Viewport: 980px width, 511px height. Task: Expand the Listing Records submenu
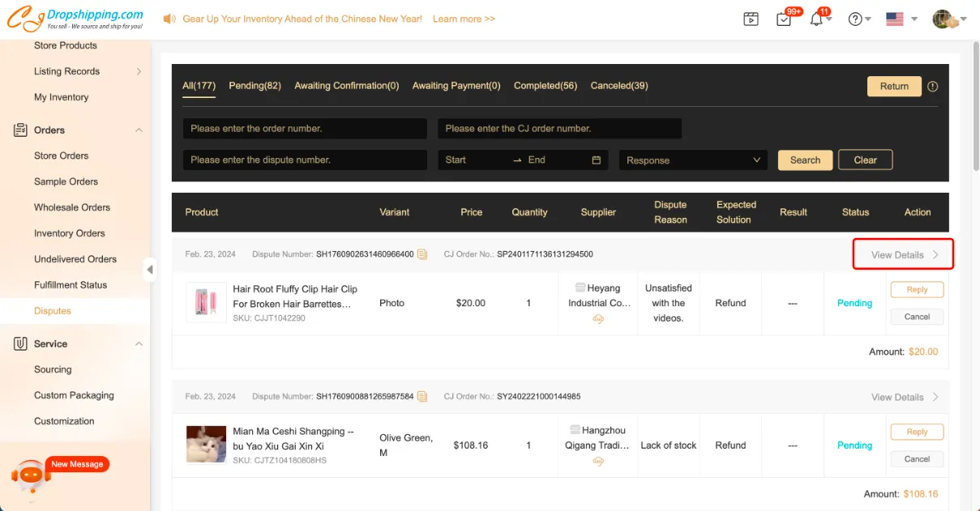coord(139,72)
